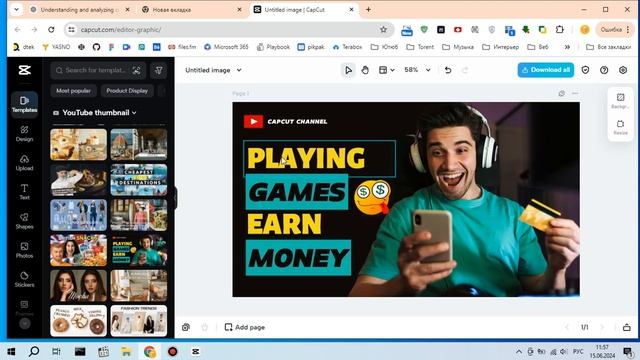Screen dimensions: 640x360
Task: Open the help question mark icon
Action: 604,70
